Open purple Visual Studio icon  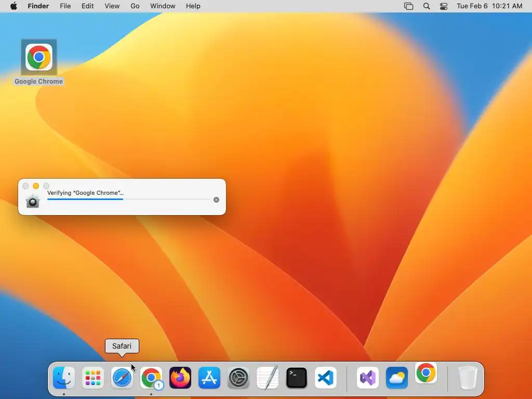pos(368,378)
